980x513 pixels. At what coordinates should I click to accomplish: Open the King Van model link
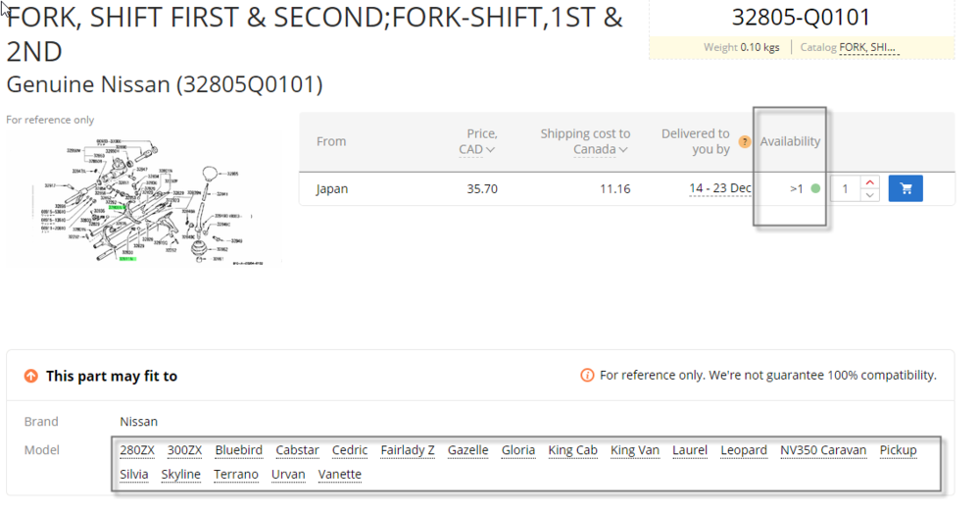coord(635,450)
